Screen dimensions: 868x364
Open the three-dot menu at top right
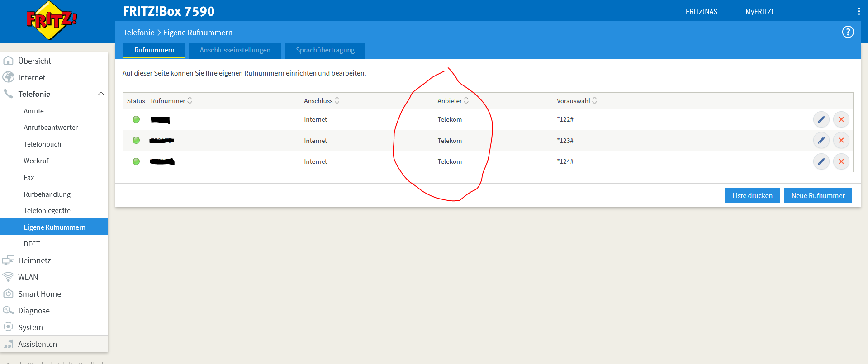[859, 12]
